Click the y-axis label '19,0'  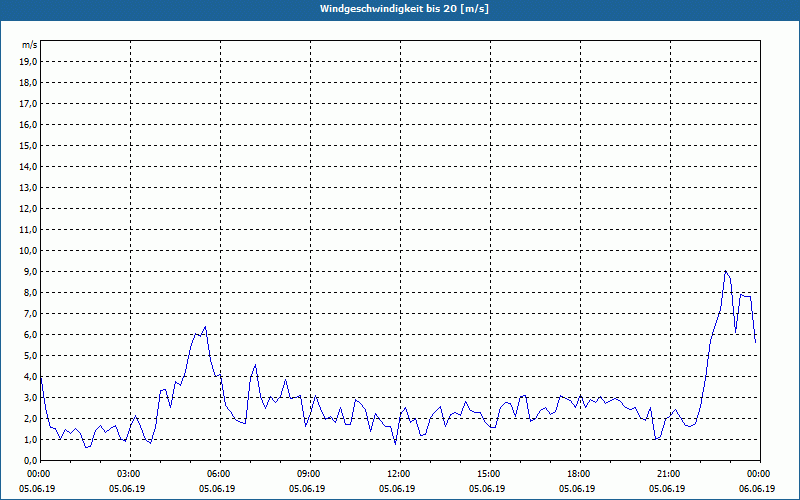(x=28, y=62)
